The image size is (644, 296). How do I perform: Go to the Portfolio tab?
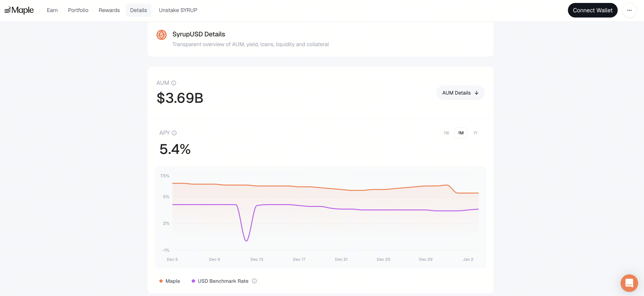[x=78, y=10]
